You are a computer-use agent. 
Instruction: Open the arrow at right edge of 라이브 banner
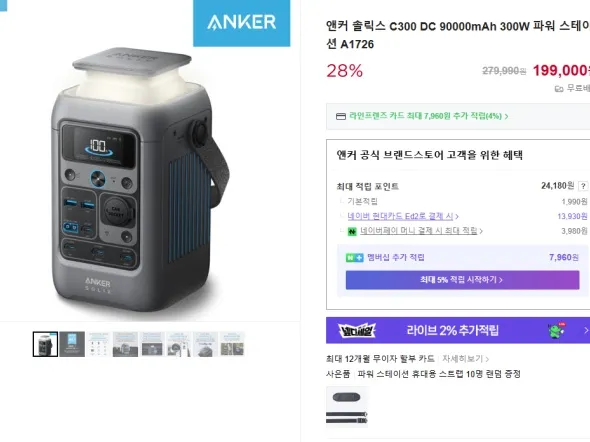point(585,330)
